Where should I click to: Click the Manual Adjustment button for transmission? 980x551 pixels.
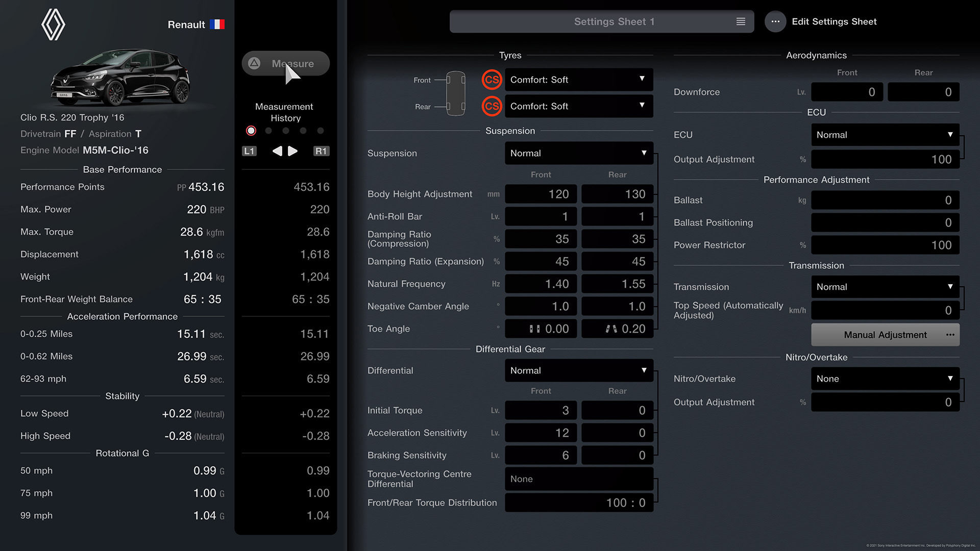(x=885, y=334)
